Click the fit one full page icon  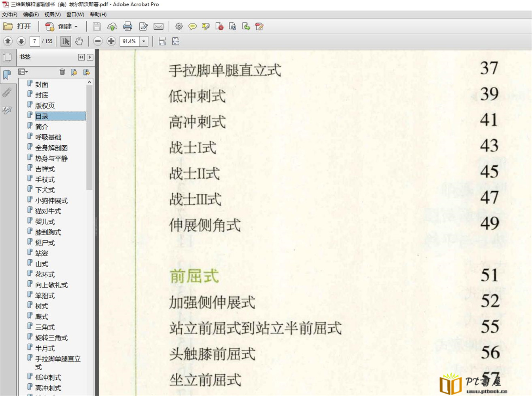(x=176, y=41)
